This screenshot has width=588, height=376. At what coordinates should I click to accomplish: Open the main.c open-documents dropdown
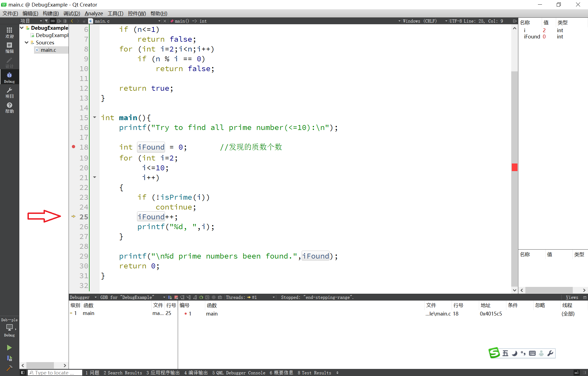(128, 21)
